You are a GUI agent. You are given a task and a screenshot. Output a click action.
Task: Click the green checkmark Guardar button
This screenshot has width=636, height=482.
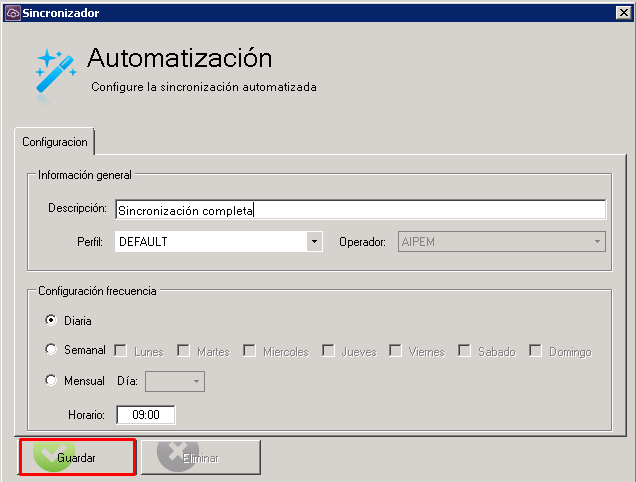(x=77, y=457)
